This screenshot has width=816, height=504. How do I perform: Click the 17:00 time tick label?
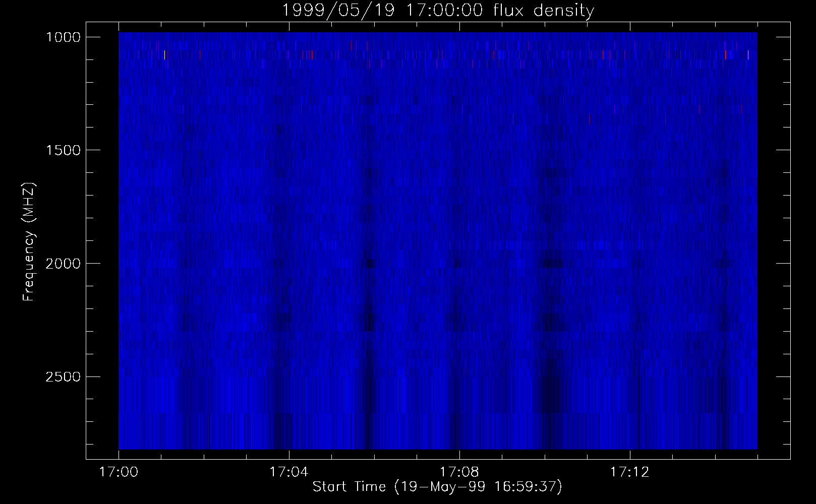pyautogui.click(x=119, y=472)
